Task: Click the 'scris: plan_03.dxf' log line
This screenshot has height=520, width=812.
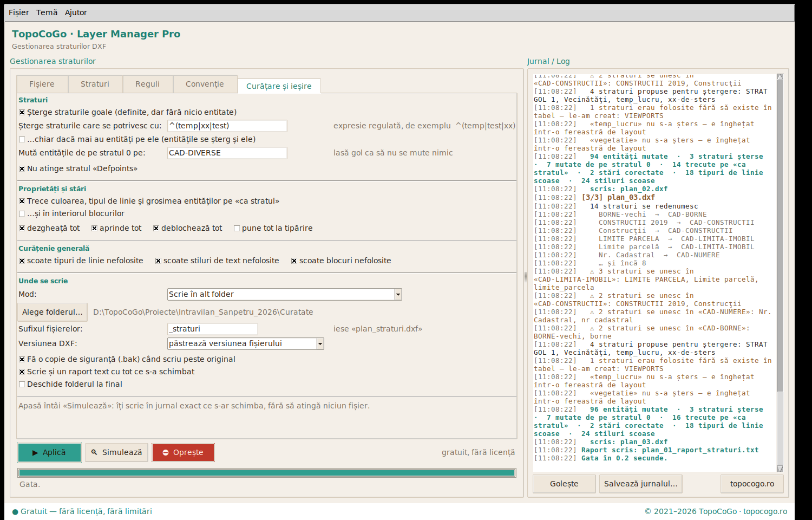Action: 628,442
